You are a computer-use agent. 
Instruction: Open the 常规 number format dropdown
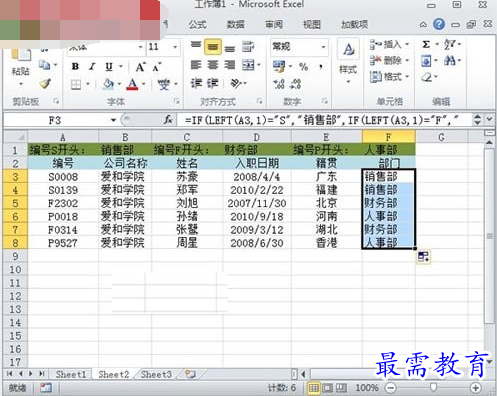pyautogui.click(x=323, y=47)
